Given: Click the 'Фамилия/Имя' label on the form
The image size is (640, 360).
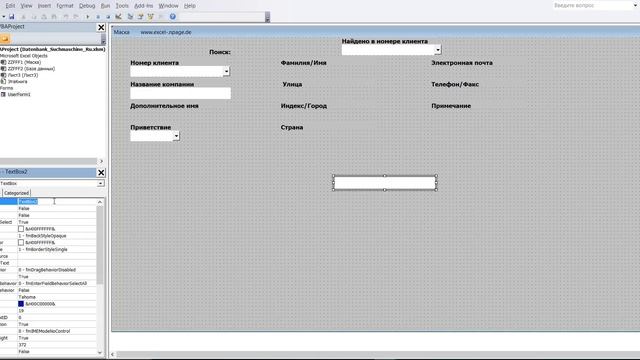Looking at the screenshot, I should click(303, 63).
